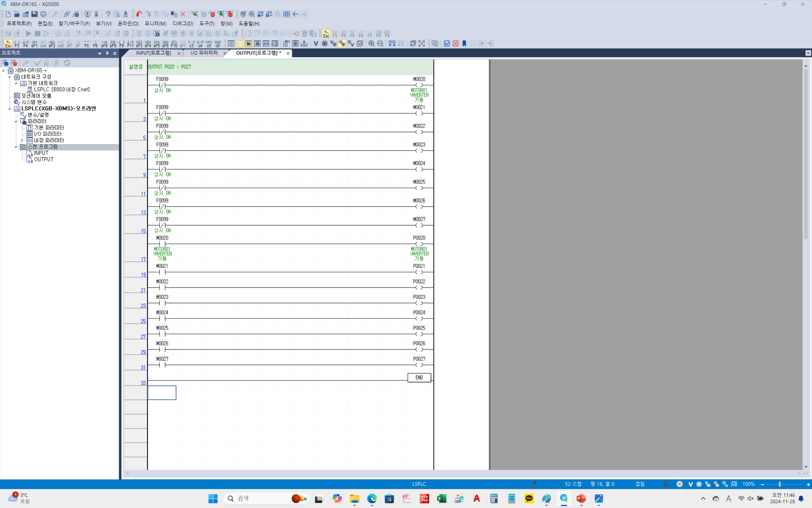Image resolution: width=812 pixels, height=508 pixels.
Task: Open a project using the folder icon
Action: (17, 14)
